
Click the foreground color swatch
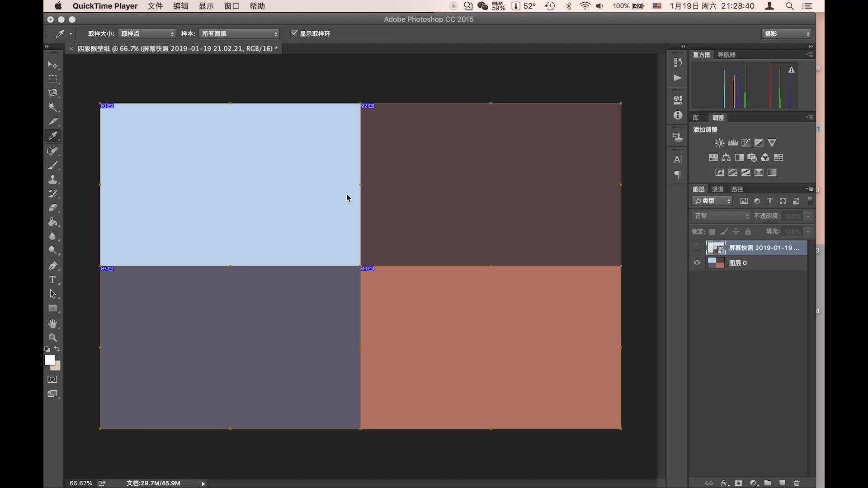[49, 360]
